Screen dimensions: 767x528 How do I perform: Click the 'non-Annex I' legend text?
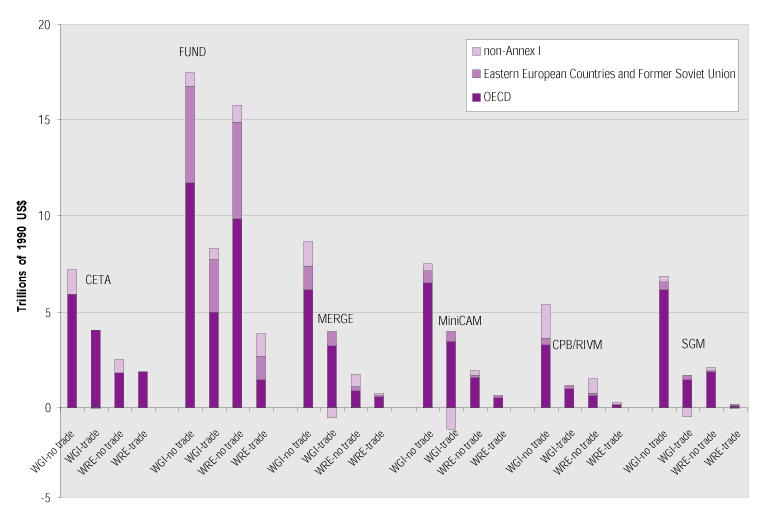click(514, 51)
